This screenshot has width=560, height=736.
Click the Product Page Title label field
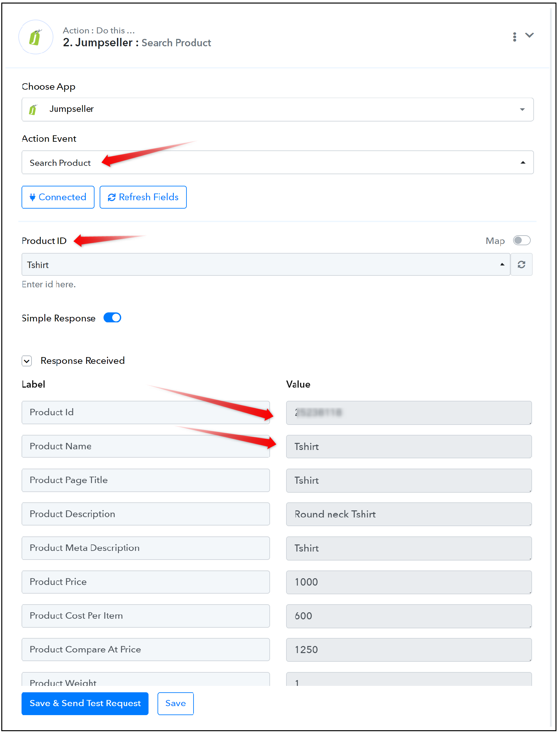coord(146,480)
